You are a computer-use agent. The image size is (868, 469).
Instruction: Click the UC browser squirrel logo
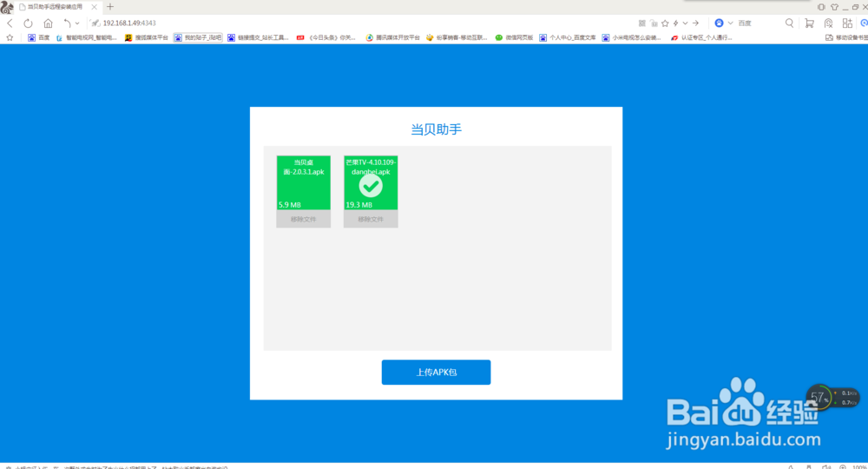coord(7,7)
